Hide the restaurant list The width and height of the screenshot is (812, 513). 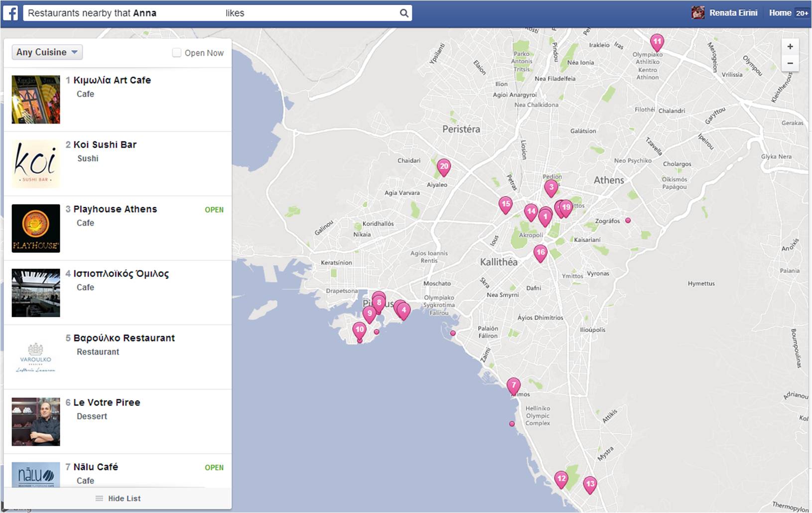[x=118, y=498]
